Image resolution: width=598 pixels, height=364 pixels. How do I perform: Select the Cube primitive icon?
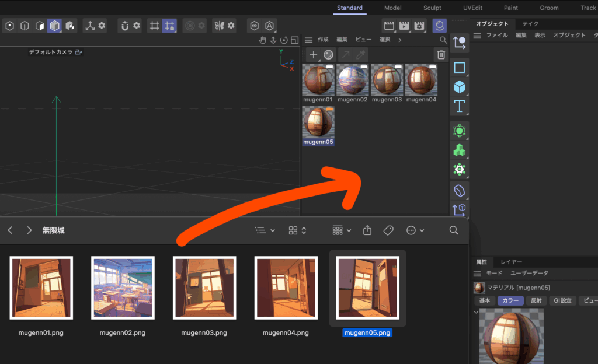[460, 87]
